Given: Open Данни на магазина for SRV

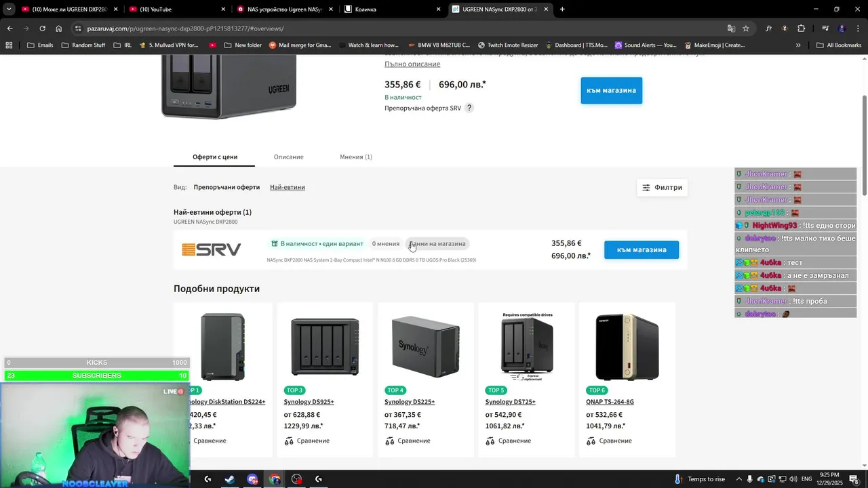Looking at the screenshot, I should coord(437,243).
